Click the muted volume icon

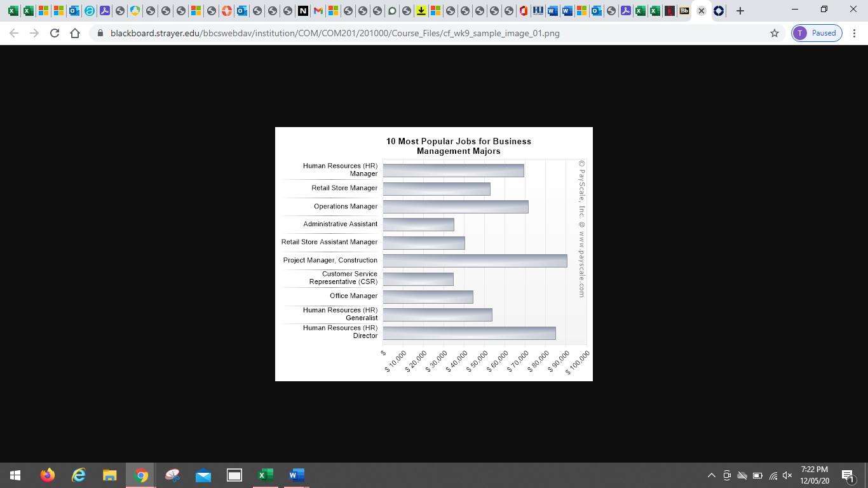(x=788, y=475)
